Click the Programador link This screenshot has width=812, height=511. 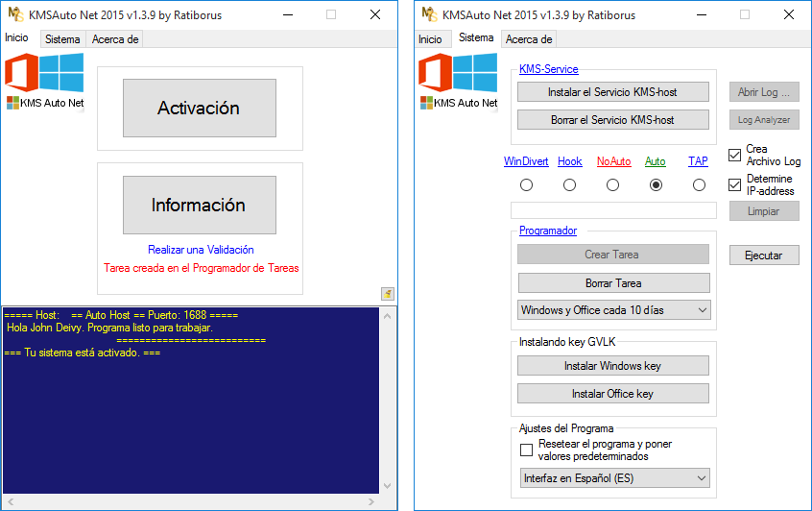pyautogui.click(x=548, y=231)
